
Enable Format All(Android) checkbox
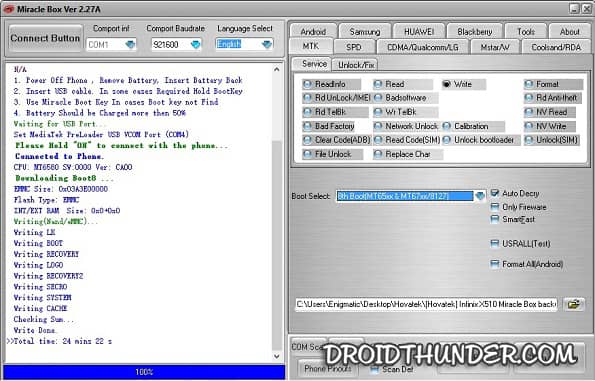[494, 264]
